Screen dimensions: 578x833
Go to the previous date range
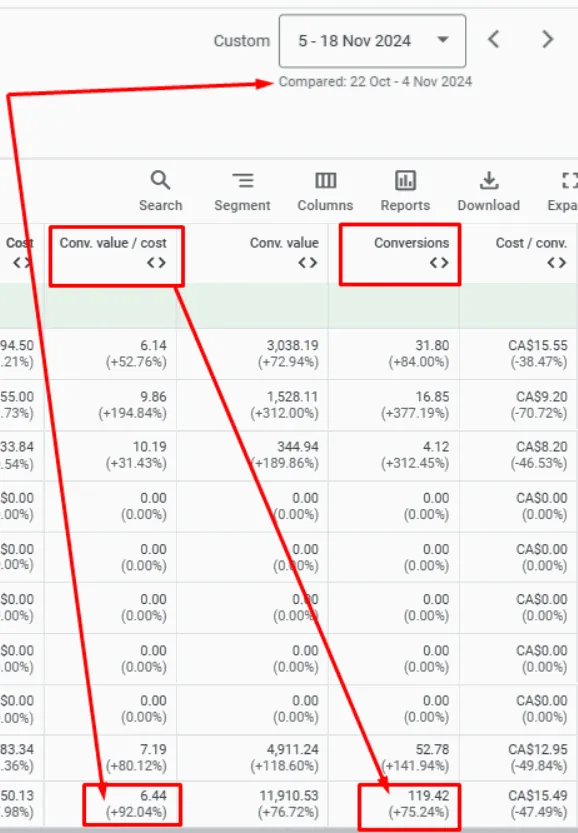pyautogui.click(x=494, y=39)
